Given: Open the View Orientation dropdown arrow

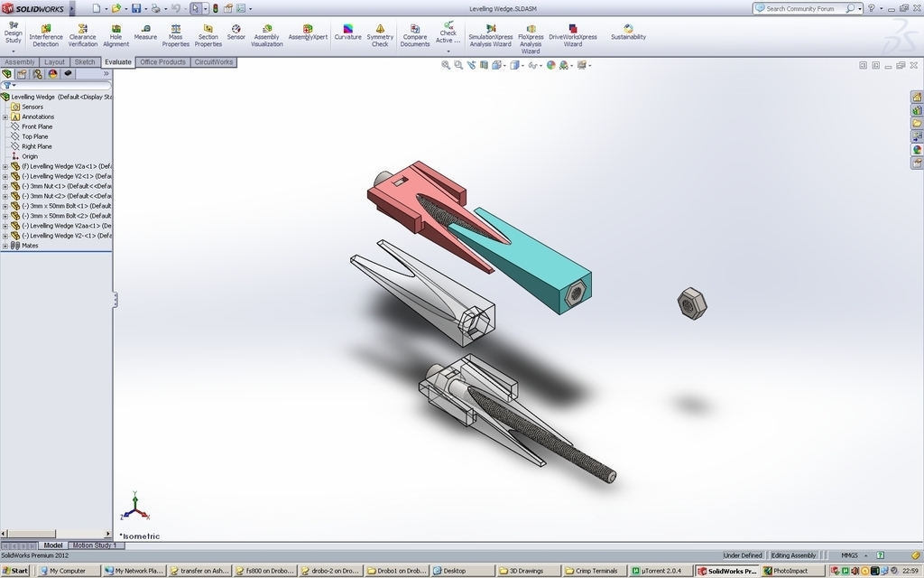Looking at the screenshot, I should (505, 65).
